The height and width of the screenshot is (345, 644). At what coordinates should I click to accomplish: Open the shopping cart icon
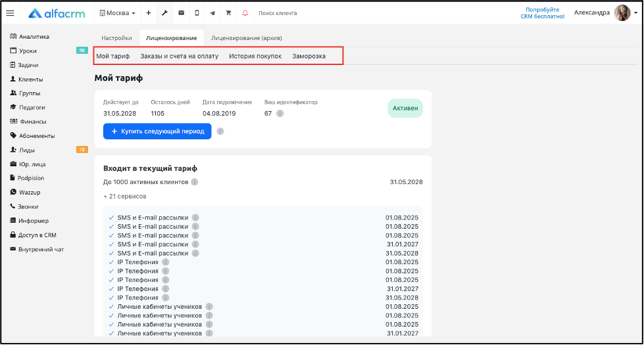228,12
